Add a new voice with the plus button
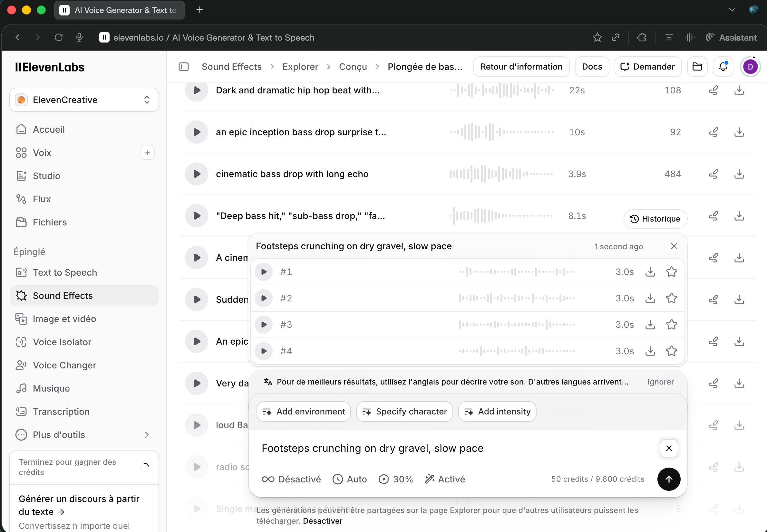 (147, 153)
